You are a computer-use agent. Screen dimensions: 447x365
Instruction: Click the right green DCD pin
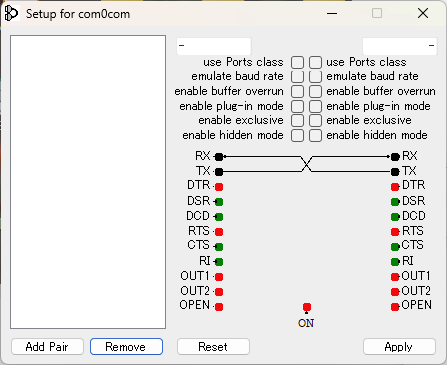pos(395,217)
